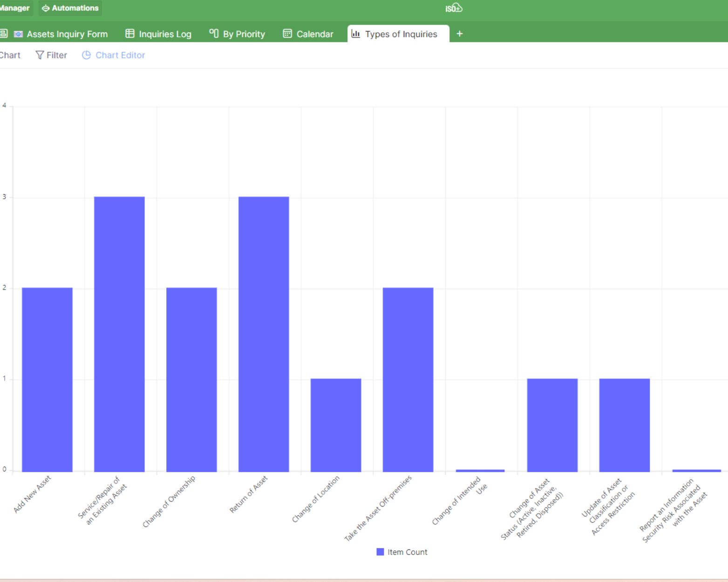Click the Inquiries Log grid icon
The height and width of the screenshot is (582, 728).
pyautogui.click(x=130, y=34)
